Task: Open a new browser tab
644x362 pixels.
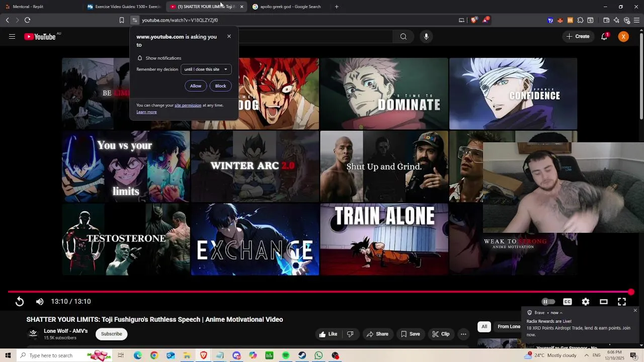Action: tap(337, 7)
